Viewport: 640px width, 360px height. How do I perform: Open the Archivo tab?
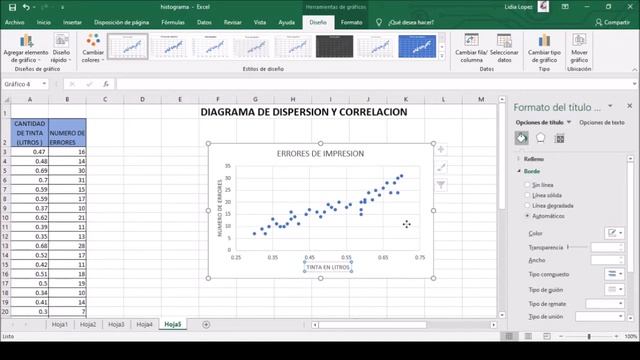coord(15,22)
